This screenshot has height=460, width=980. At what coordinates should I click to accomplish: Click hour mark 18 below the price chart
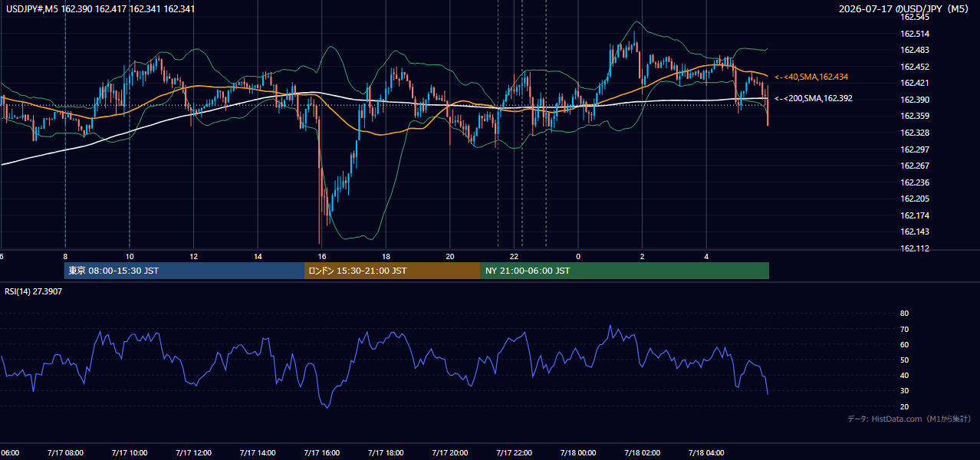(386, 257)
